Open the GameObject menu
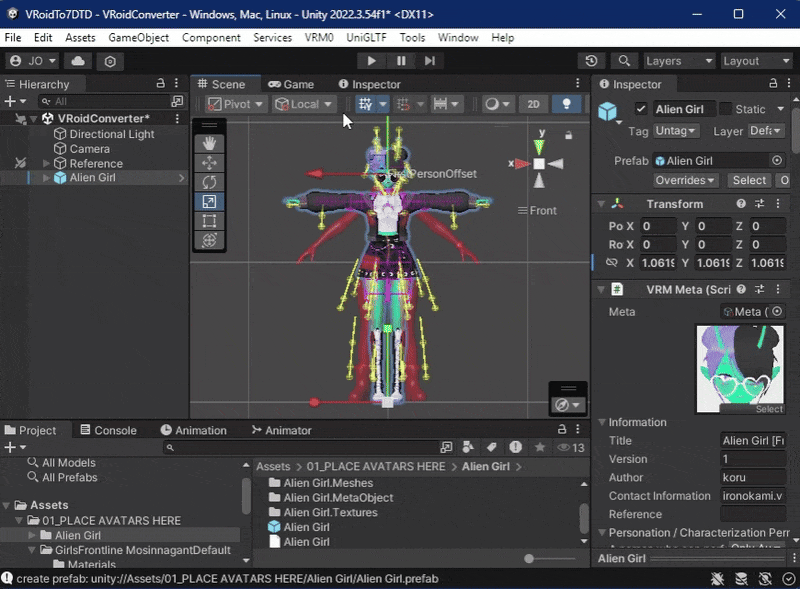Viewport: 800px width, 589px height. [x=139, y=37]
